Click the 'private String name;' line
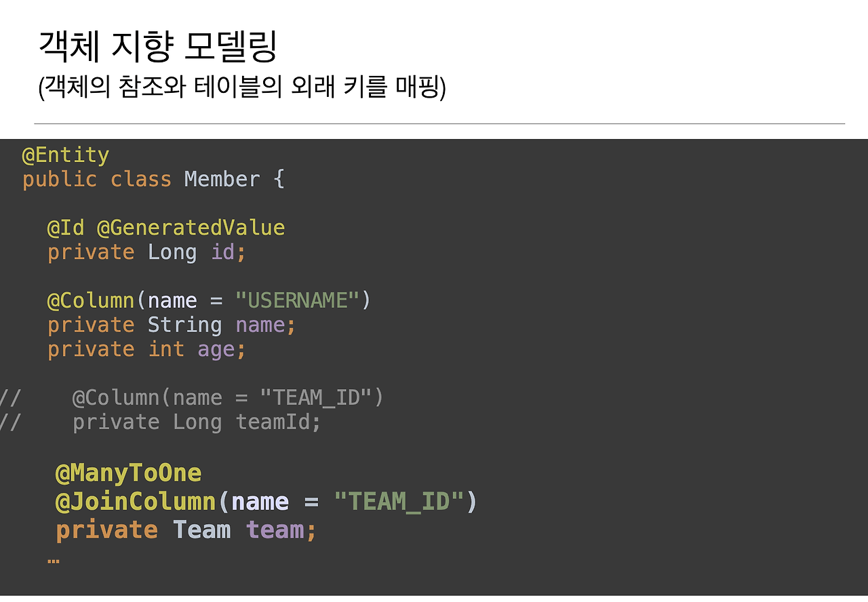Image resolution: width=868 pixels, height=602 pixels. coord(172,325)
